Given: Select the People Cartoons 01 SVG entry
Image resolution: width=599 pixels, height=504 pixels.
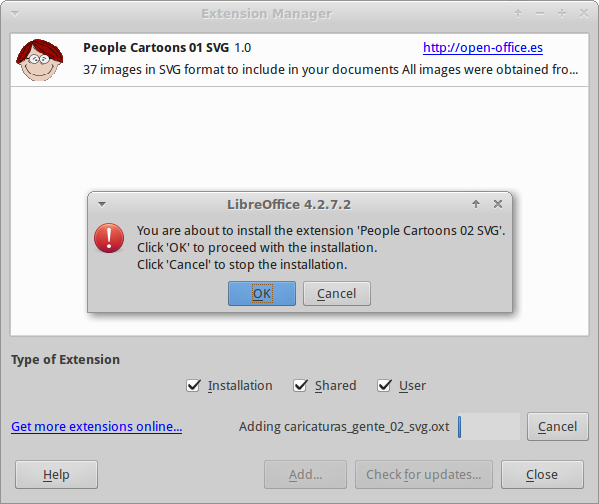Looking at the screenshot, I should pos(300,60).
